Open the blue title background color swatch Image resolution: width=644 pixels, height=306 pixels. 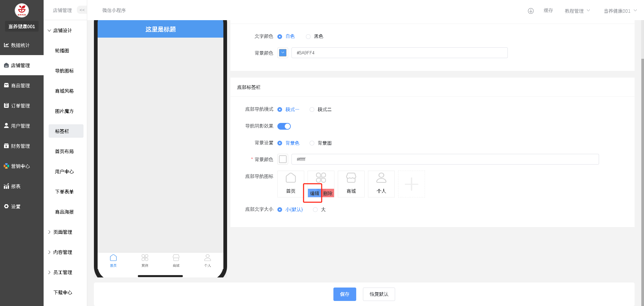pos(283,53)
